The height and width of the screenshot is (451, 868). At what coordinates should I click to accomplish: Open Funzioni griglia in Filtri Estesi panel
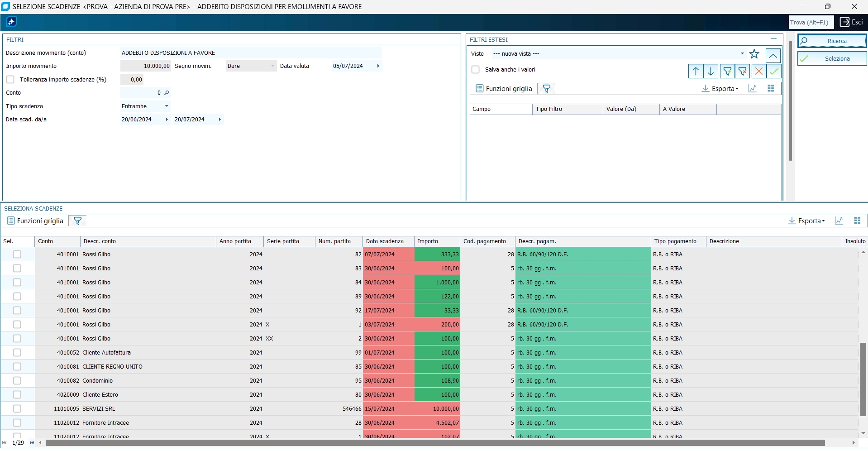coord(504,89)
